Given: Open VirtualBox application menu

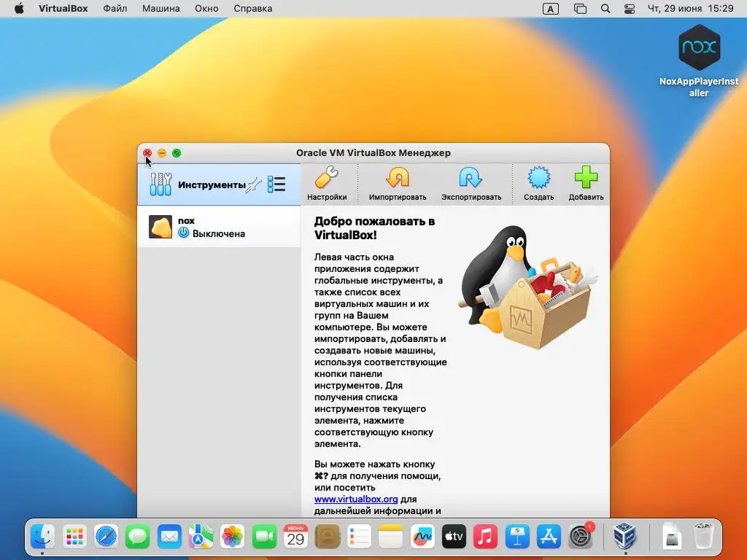Looking at the screenshot, I should point(63,9).
